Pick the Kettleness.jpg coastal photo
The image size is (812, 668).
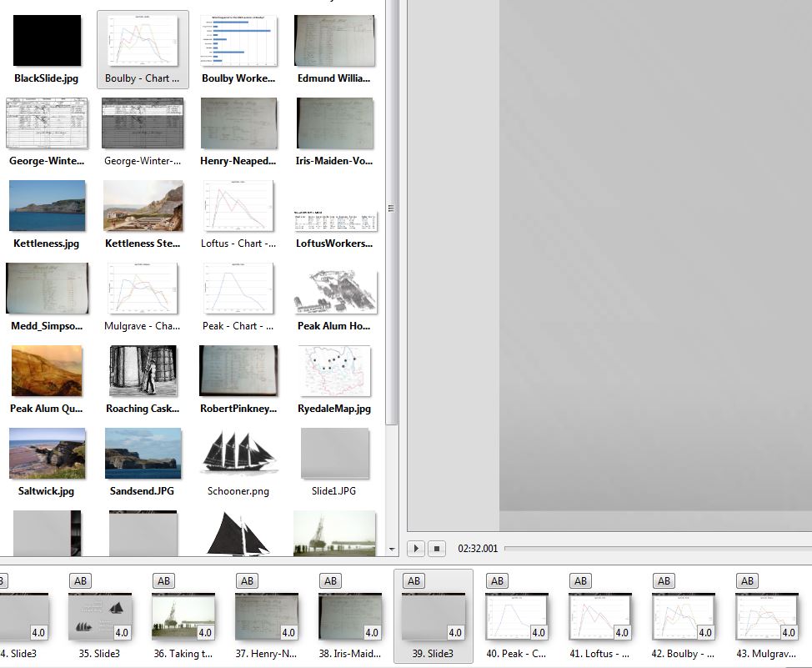pyautogui.click(x=47, y=207)
